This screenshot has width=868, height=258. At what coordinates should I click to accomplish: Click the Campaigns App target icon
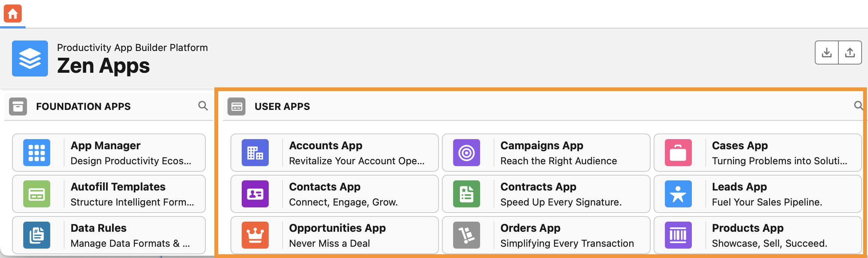[467, 153]
